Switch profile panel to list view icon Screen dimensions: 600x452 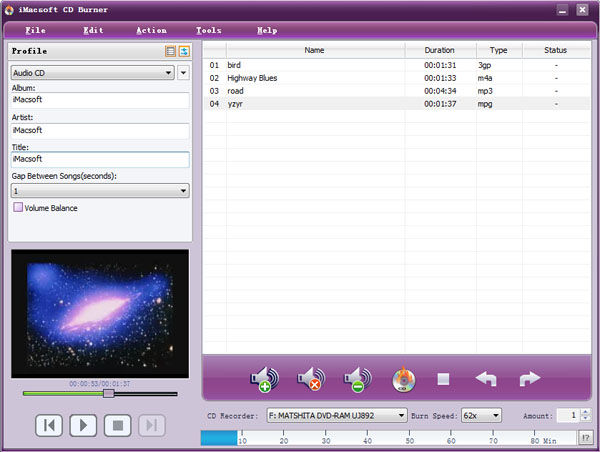(171, 51)
